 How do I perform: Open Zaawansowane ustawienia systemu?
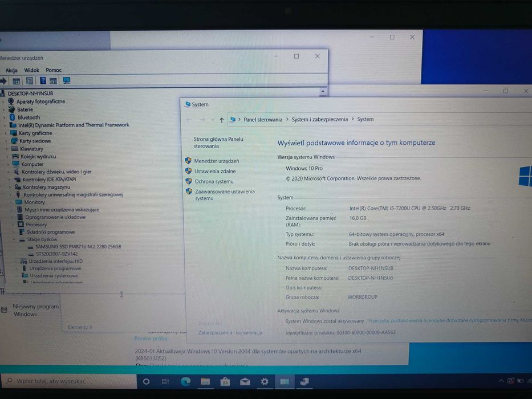[x=225, y=195]
